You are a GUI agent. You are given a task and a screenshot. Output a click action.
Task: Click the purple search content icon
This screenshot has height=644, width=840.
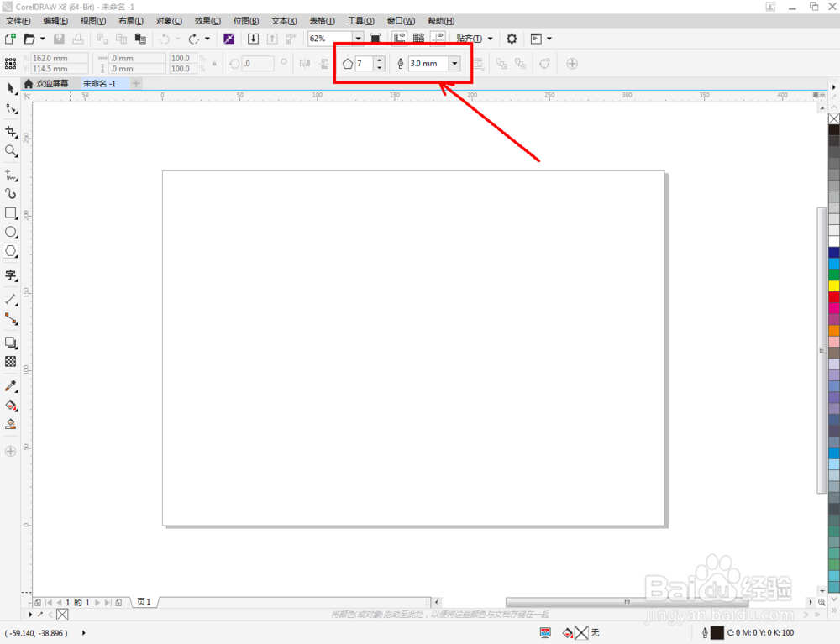[228, 39]
